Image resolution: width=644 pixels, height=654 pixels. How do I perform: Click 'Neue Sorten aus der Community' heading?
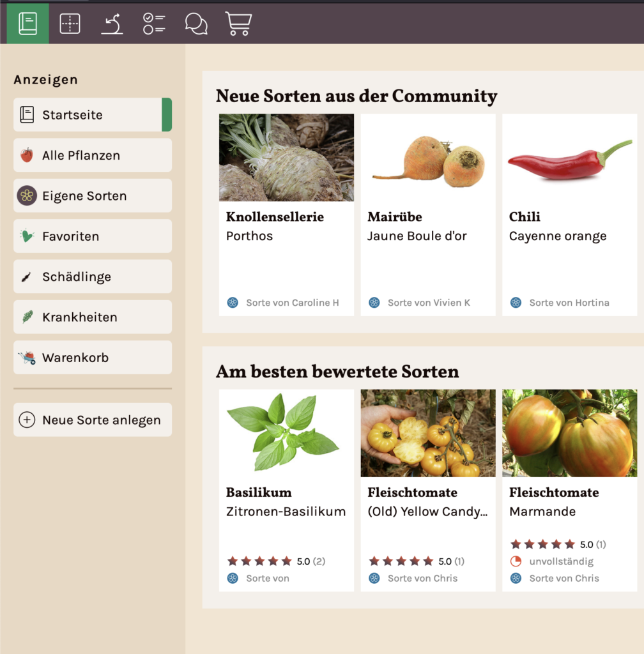356,96
